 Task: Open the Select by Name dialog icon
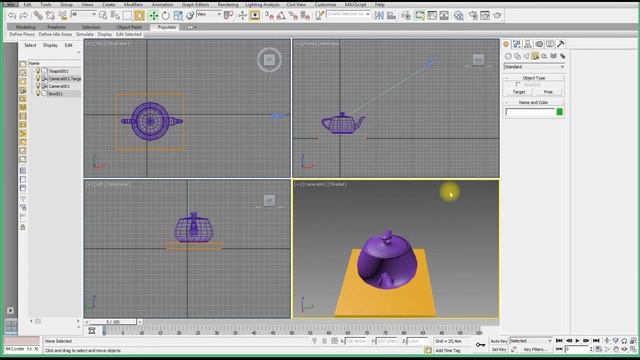(x=116, y=16)
